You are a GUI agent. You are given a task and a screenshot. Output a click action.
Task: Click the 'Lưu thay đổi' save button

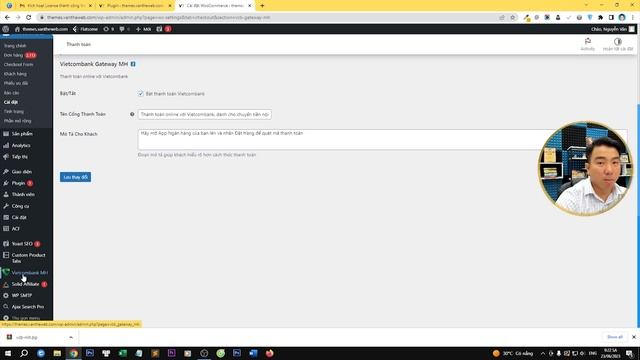[x=76, y=177]
